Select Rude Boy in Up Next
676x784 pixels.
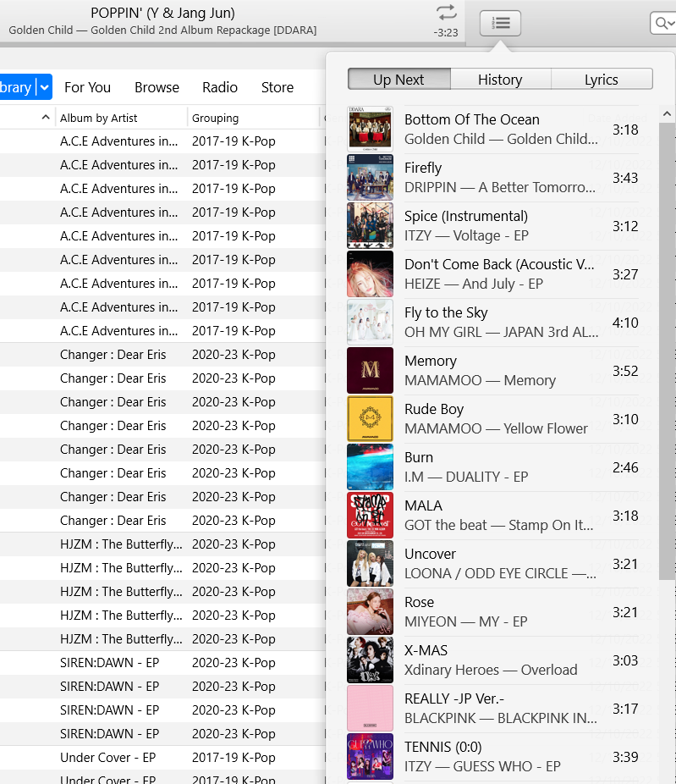(x=434, y=409)
